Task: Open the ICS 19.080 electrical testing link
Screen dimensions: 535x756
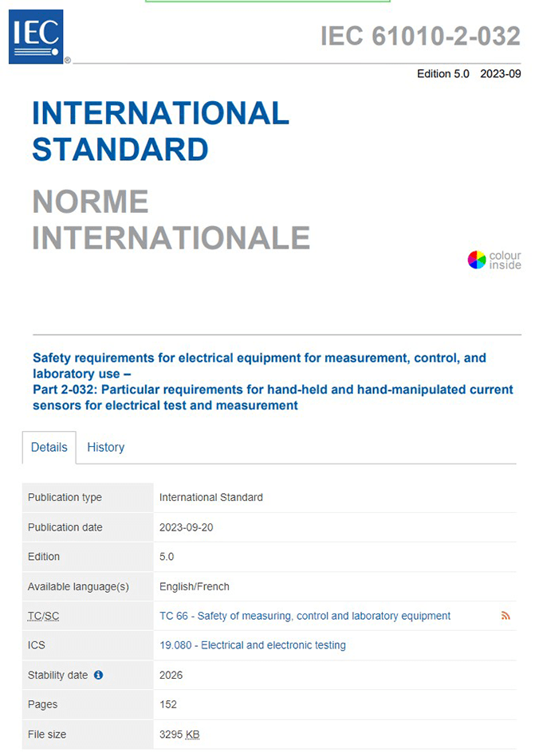Action: [253, 645]
